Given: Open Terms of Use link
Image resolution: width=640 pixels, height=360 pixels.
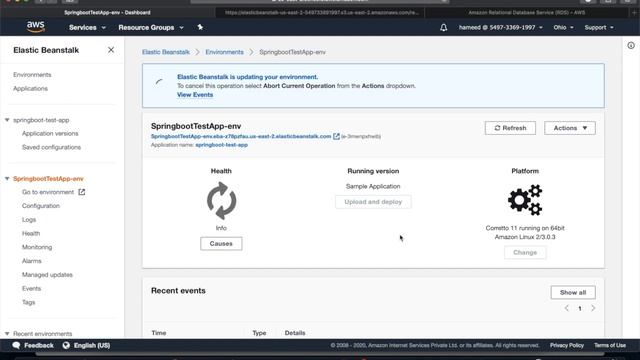Looking at the screenshot, I should coord(610,345).
